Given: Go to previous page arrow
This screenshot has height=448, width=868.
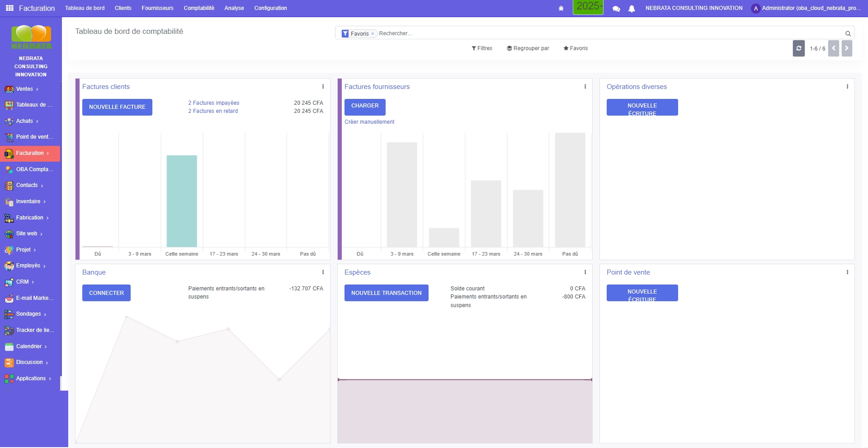Looking at the screenshot, I should coord(833,48).
